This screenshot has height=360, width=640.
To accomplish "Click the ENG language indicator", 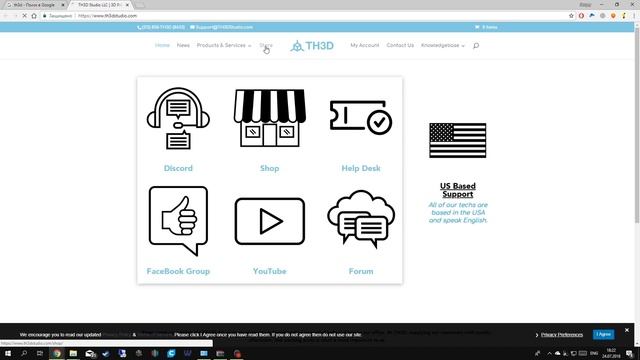I will pos(594,353).
